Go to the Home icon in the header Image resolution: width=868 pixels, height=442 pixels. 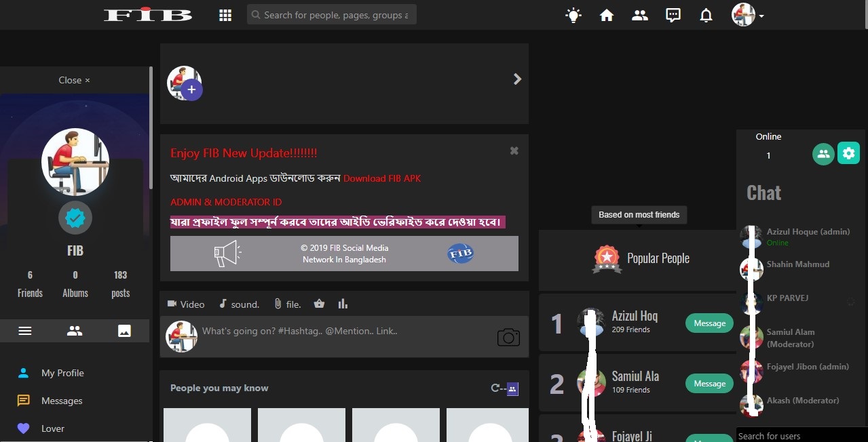pos(607,15)
